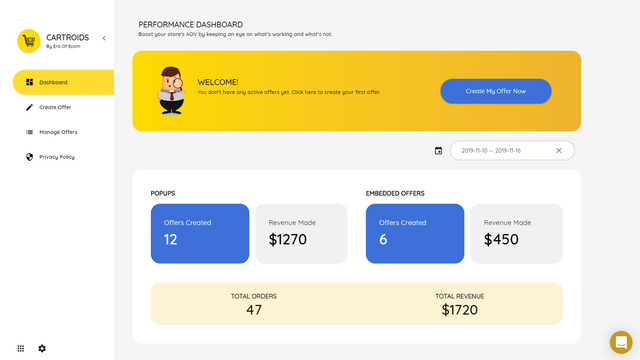Viewport: 640px width, 360px height.
Task: Click the Privacy Policy shield icon
Action: point(29,157)
